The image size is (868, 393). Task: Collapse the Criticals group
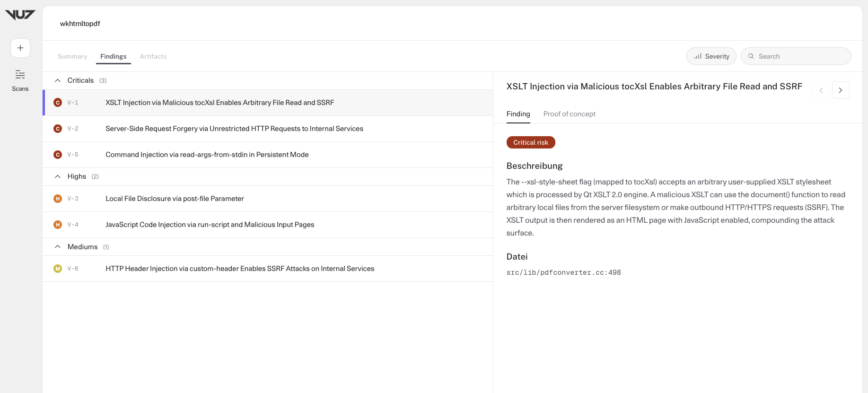tap(58, 80)
